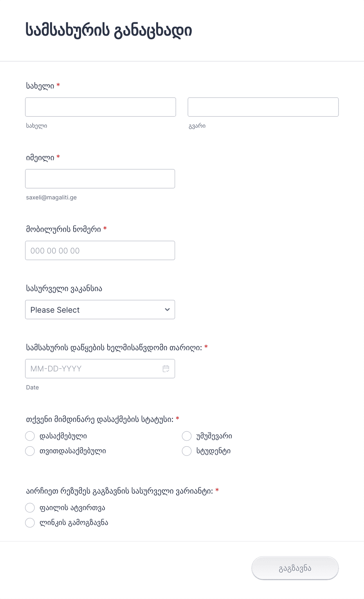Screen dimensions: 364x599
Task: Focus the last name (გვარი) field
Action: click(263, 107)
